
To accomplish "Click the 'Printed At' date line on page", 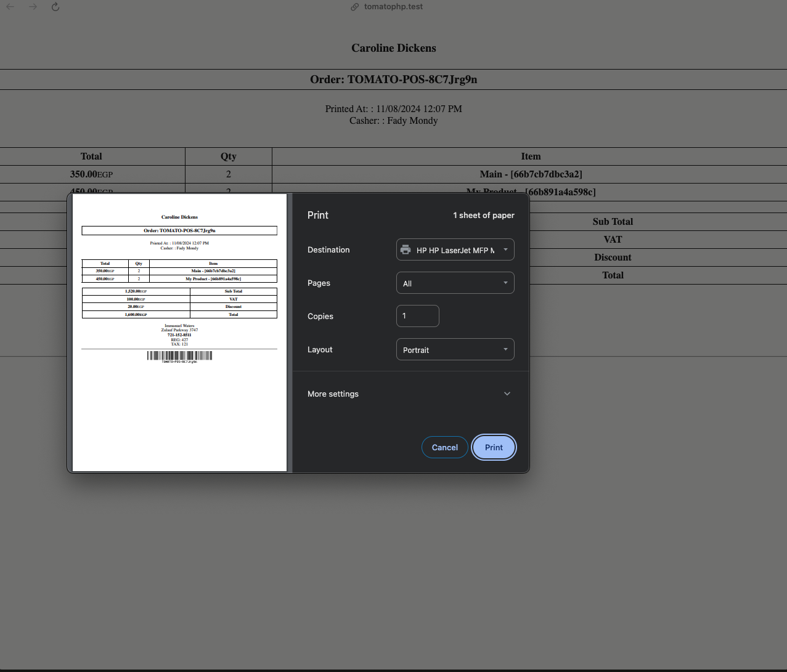I will click(394, 109).
